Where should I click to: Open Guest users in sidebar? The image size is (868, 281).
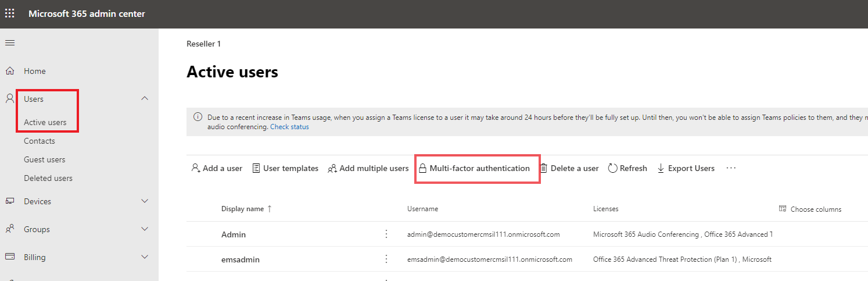(45, 159)
